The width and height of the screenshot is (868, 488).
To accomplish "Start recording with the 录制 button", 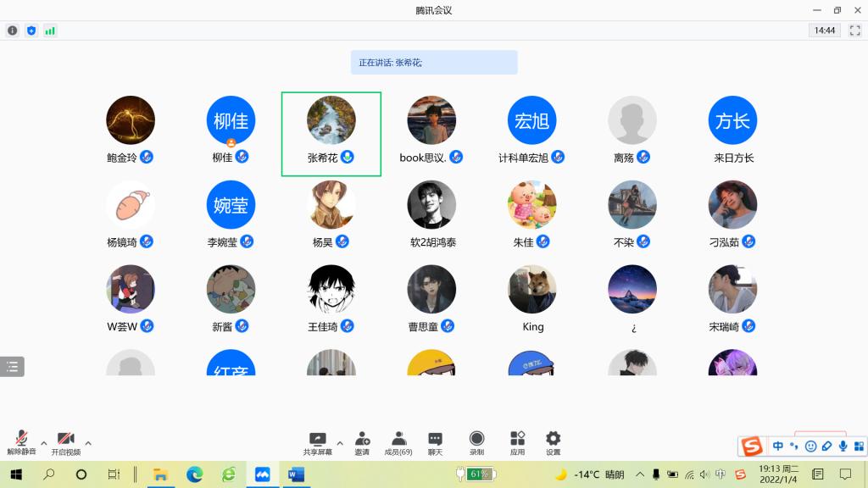I will [x=476, y=443].
